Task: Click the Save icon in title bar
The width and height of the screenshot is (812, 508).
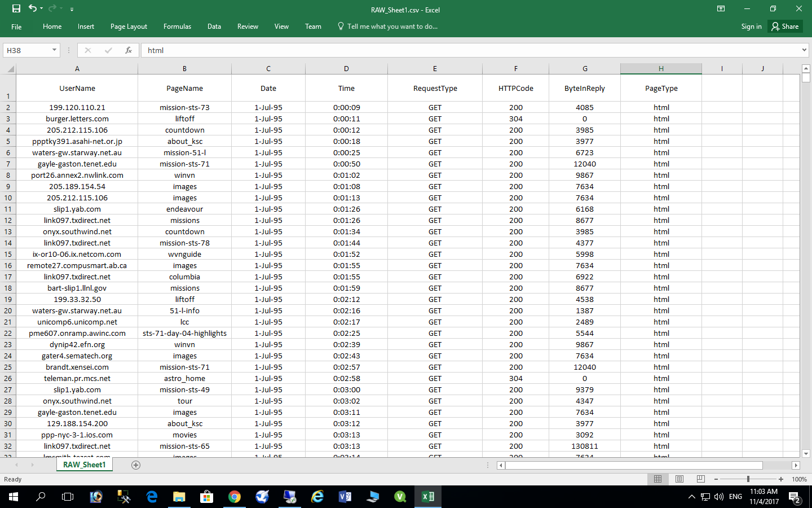Action: (16, 8)
